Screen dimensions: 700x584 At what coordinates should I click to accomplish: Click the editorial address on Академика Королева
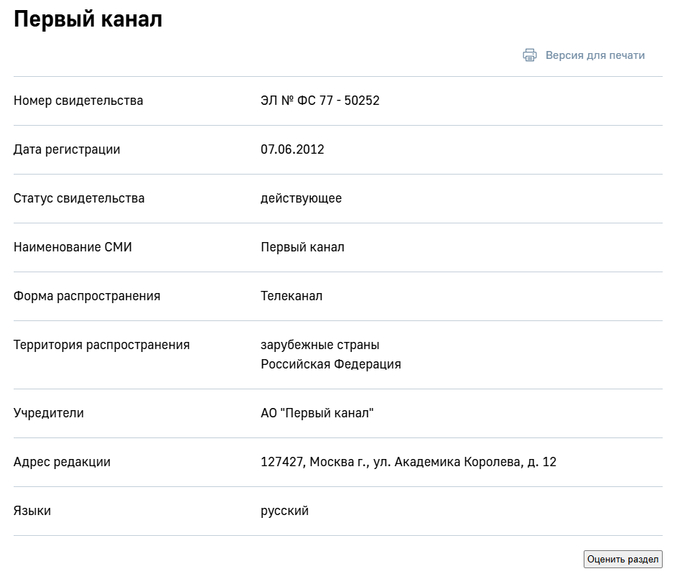408,462
